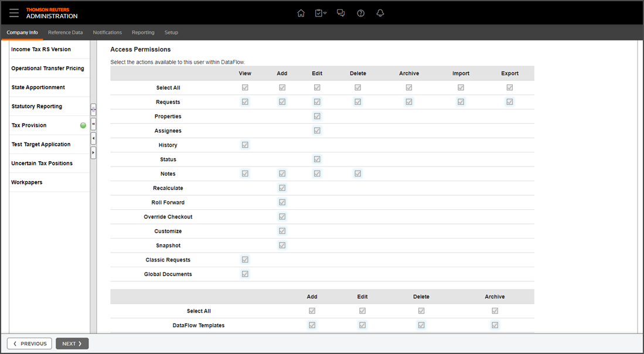The width and height of the screenshot is (644, 354).
Task: Toggle DataFlow Templates Add checkbox
Action: (x=312, y=325)
